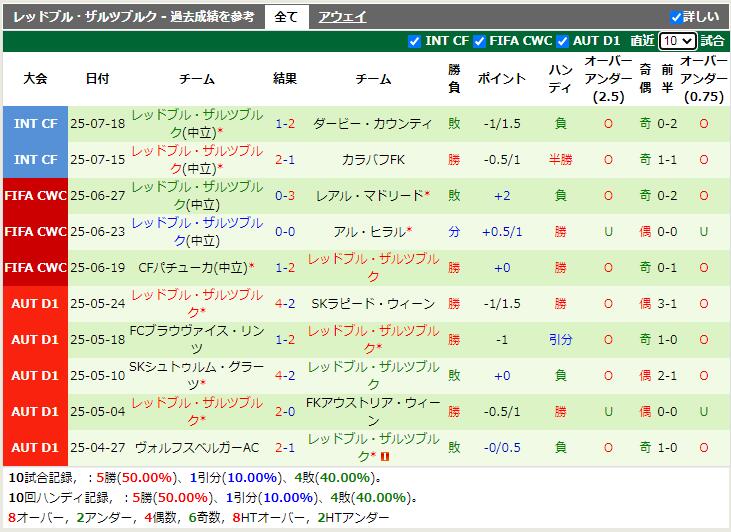Click AUT D1 label for 25-05-18 match
The height and width of the screenshot is (532, 731).
point(35,339)
